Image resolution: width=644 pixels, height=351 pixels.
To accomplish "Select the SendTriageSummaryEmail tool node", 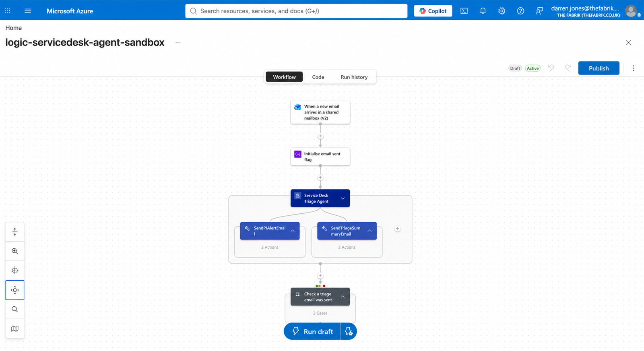I will (347, 231).
